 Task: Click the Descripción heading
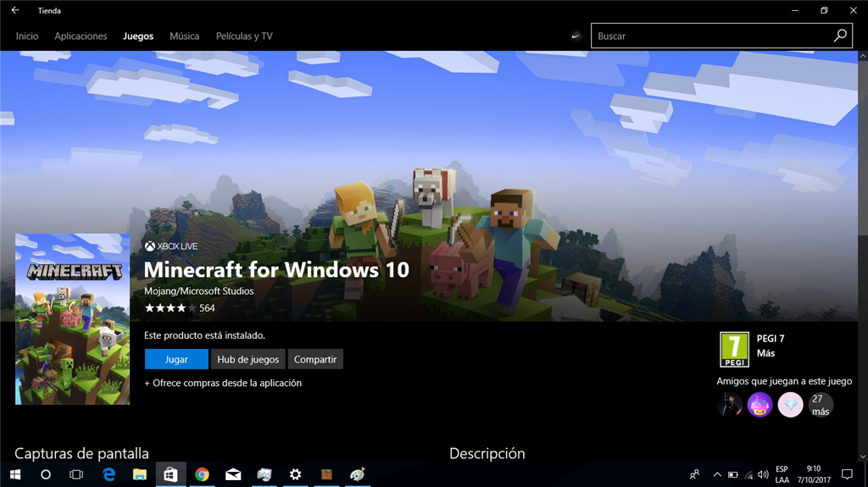[x=487, y=453]
